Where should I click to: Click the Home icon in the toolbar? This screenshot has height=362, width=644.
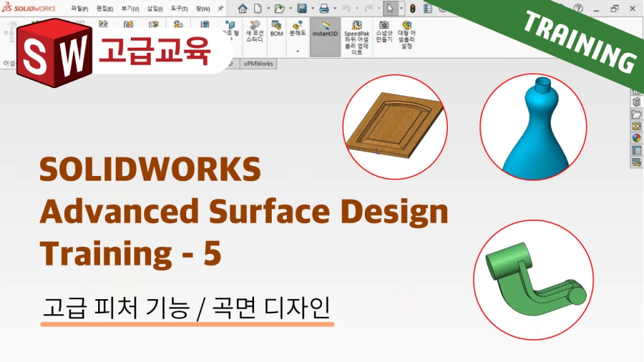[242, 8]
